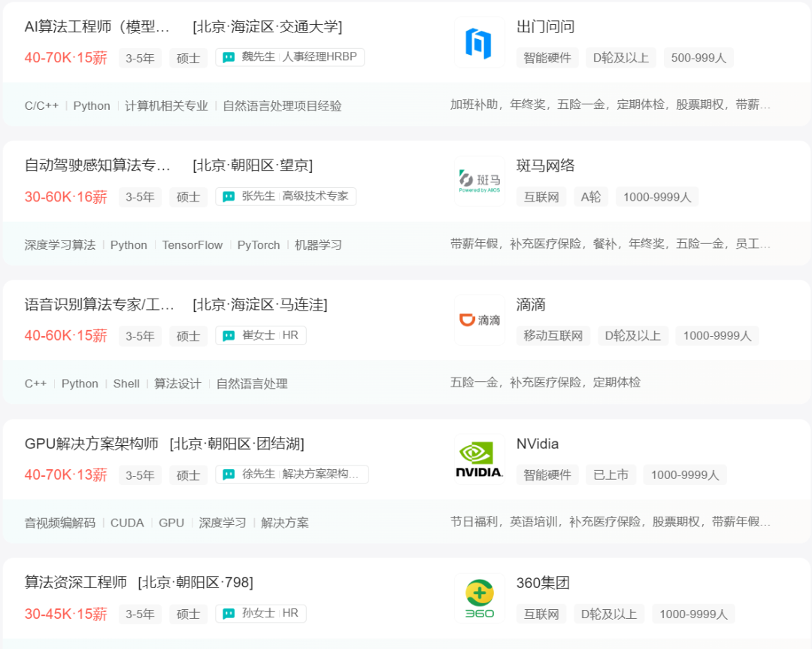Click chat icon next to 徐先生

[x=229, y=475]
